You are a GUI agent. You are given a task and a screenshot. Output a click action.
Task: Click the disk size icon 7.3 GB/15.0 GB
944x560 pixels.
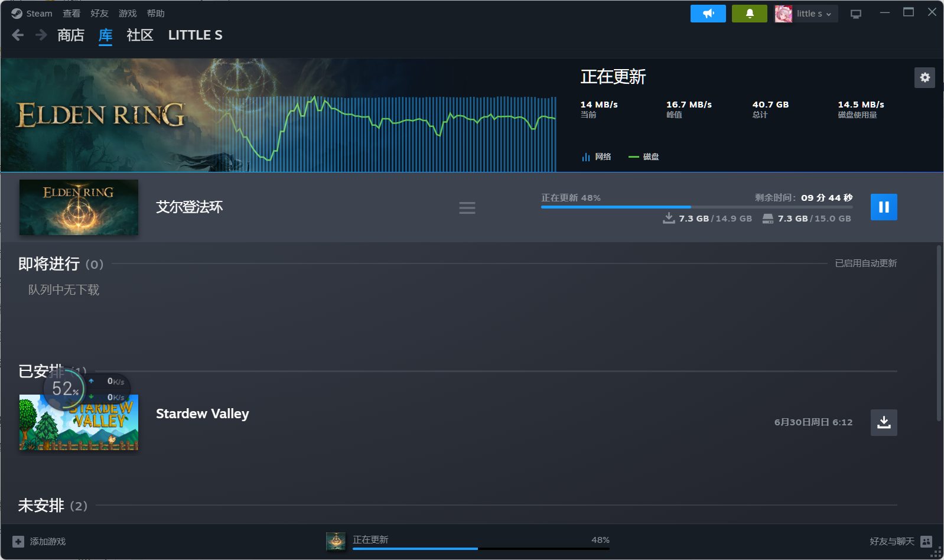[768, 219]
